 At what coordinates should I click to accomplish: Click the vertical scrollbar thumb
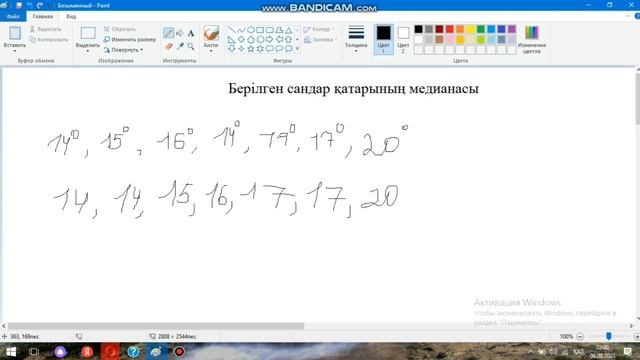point(638,98)
